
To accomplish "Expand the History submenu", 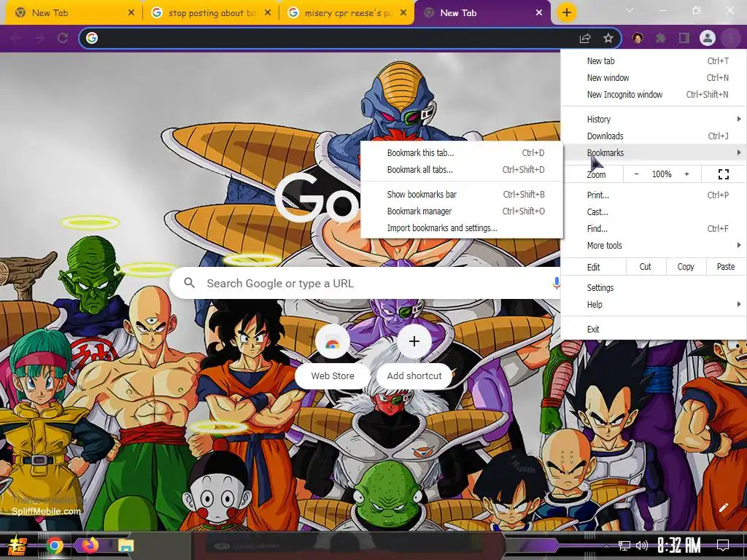I will [x=654, y=119].
